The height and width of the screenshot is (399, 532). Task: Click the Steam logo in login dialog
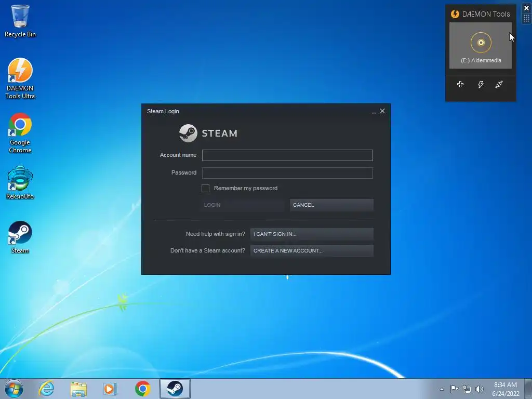[x=208, y=133]
